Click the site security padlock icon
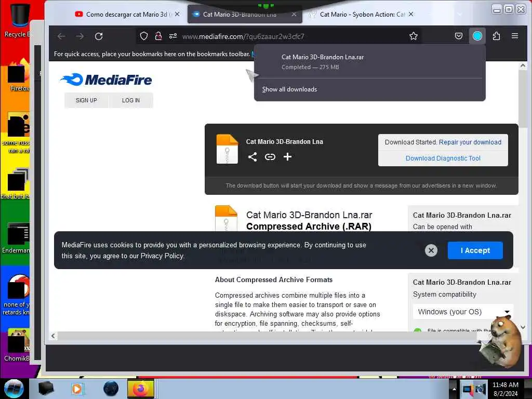Viewport: 532px width, 399px height. [x=158, y=36]
